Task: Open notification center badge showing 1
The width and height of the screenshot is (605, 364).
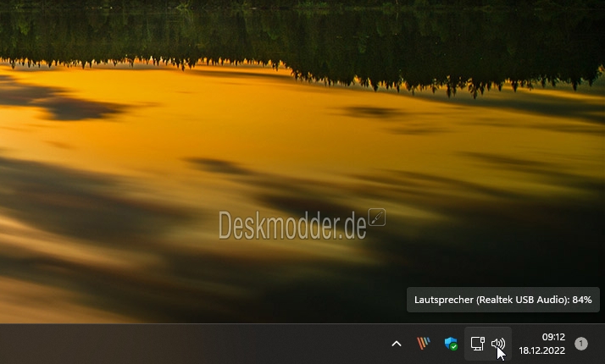Action: click(x=581, y=344)
